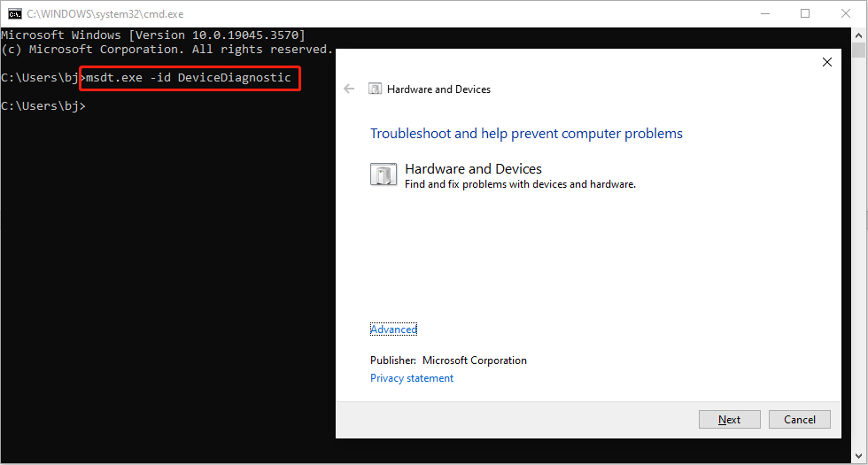Click 'Find and fix problems with devices' description

521,184
